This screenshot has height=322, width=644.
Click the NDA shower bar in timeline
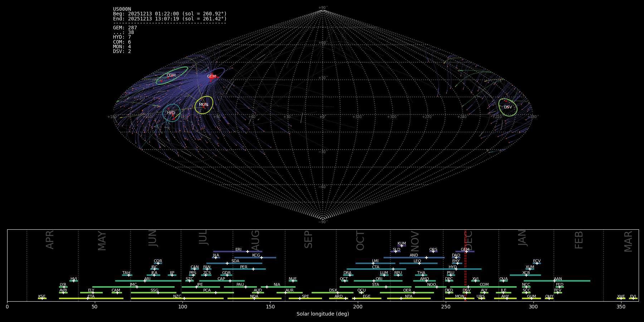pyautogui.click(x=254, y=298)
